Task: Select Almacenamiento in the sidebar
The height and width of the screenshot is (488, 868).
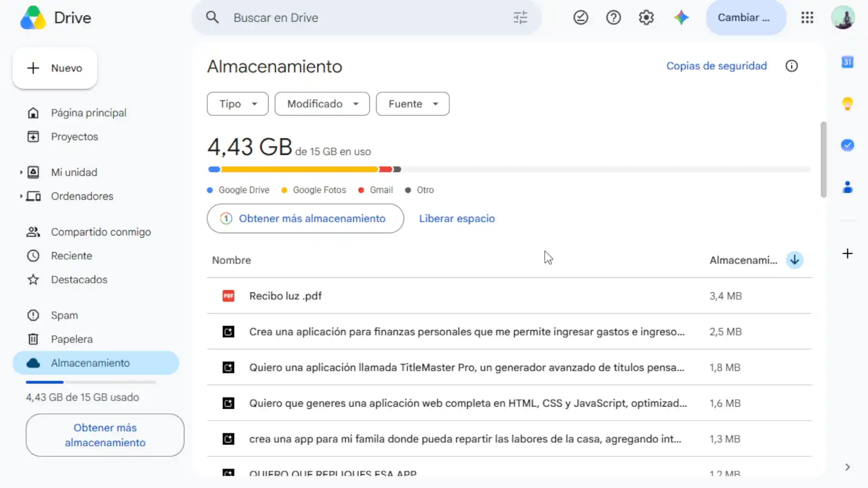Action: (96, 363)
